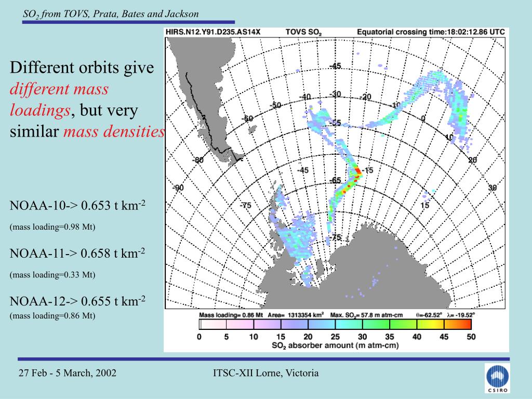Select '(mass loading=0.86 Mt)' under NOAA-12

[x=52, y=315]
